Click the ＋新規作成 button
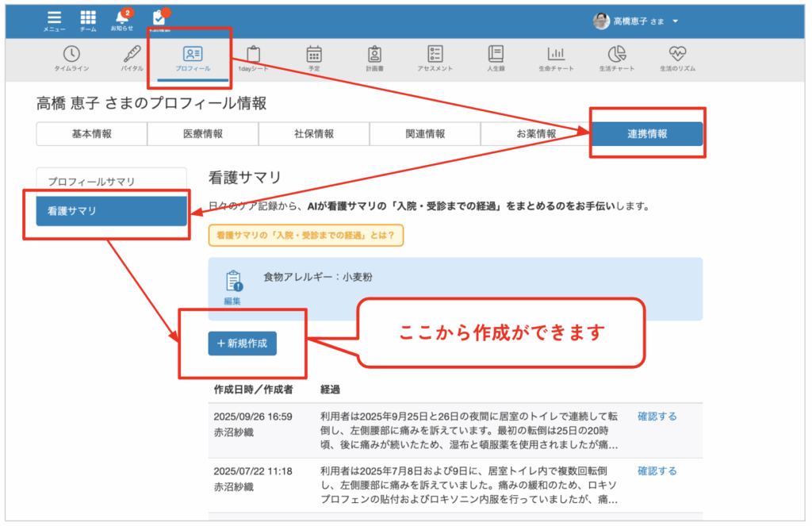The height and width of the screenshot is (526, 812). [x=242, y=344]
